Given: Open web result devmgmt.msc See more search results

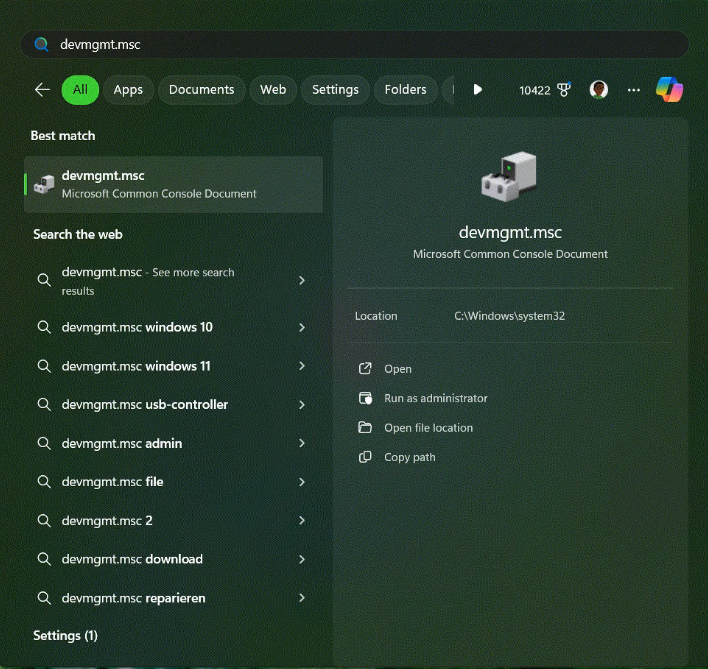Looking at the screenshot, I should (x=173, y=281).
